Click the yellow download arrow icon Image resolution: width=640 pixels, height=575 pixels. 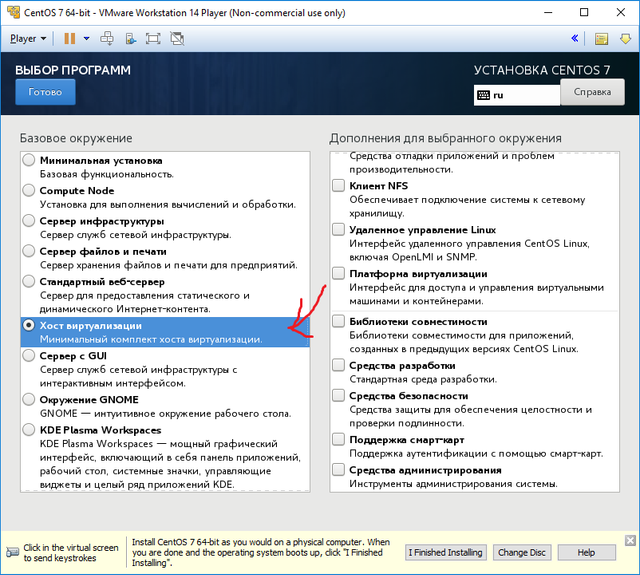(625, 39)
